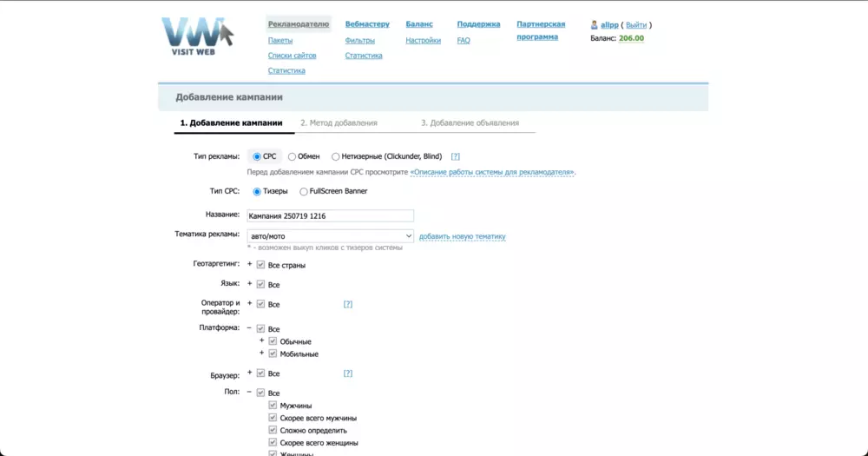Screen dimensions: 868x456
Task: Open the FAQ link
Action: point(464,41)
